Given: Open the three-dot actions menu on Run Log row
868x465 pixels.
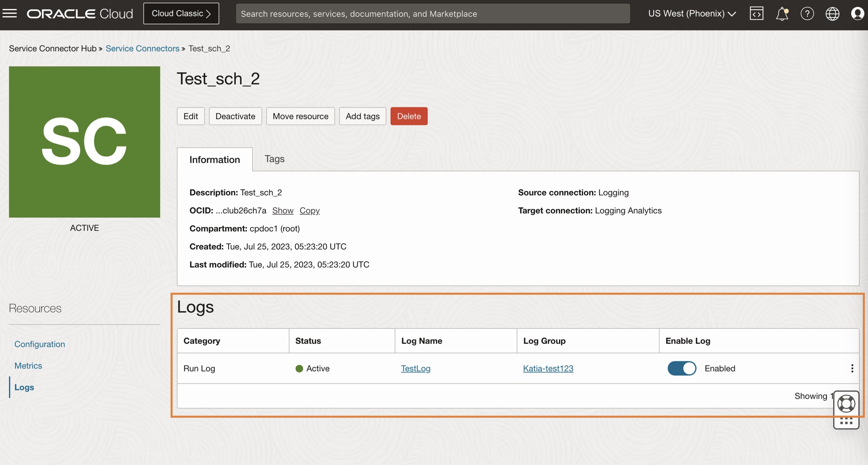Looking at the screenshot, I should (852, 368).
